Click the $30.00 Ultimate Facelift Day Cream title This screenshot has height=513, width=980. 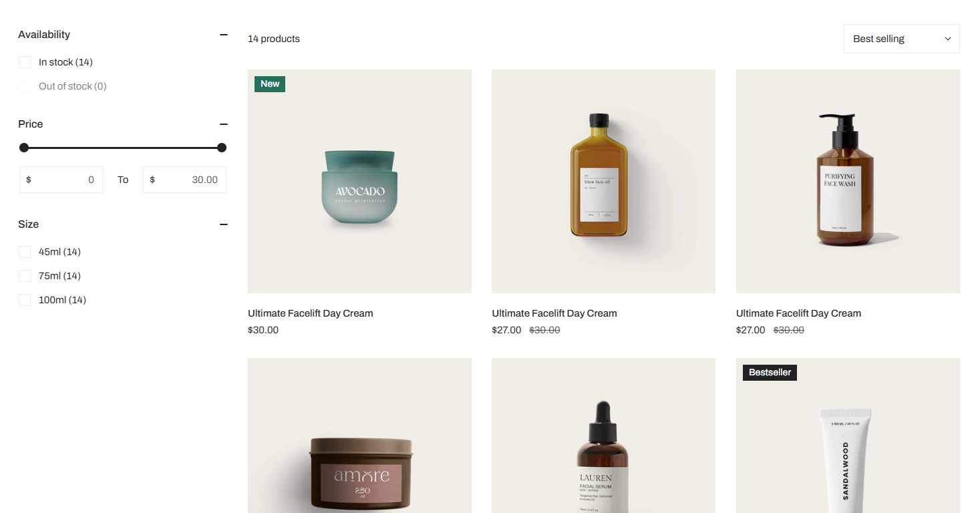tap(310, 313)
